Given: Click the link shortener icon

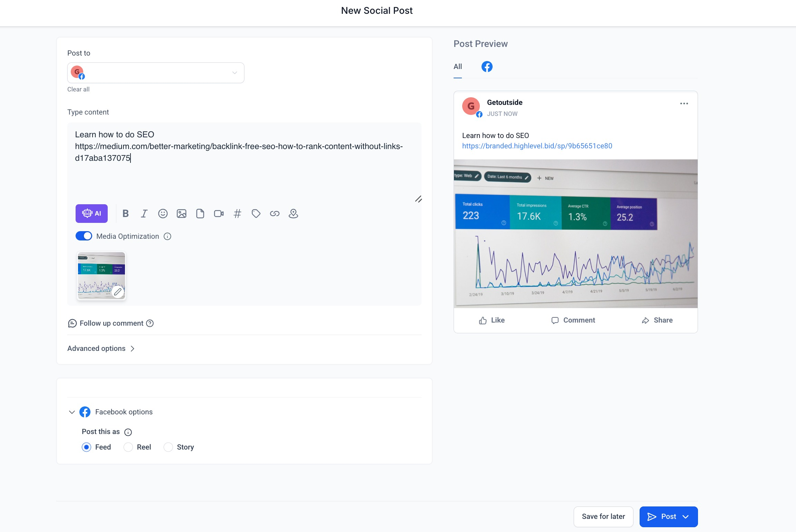Looking at the screenshot, I should (x=275, y=214).
